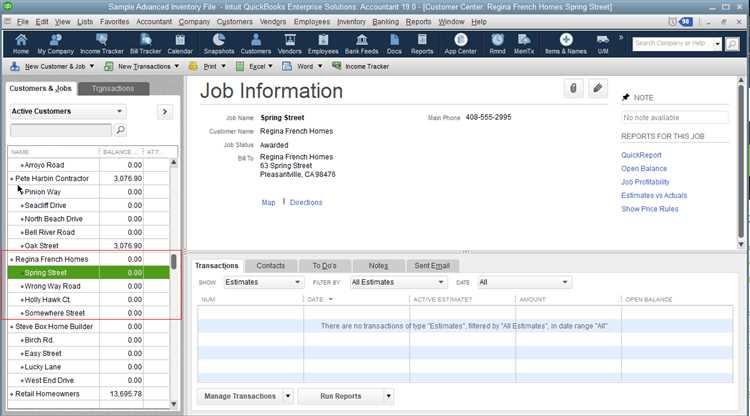Open the Manage Transactions dropdown arrow
750x416 pixels.
pyautogui.click(x=287, y=396)
